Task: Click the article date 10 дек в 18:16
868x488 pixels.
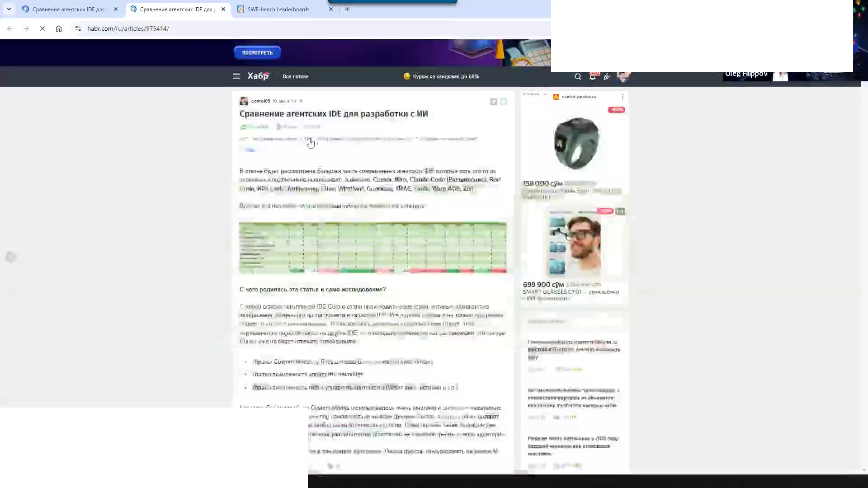Action: coord(288,101)
